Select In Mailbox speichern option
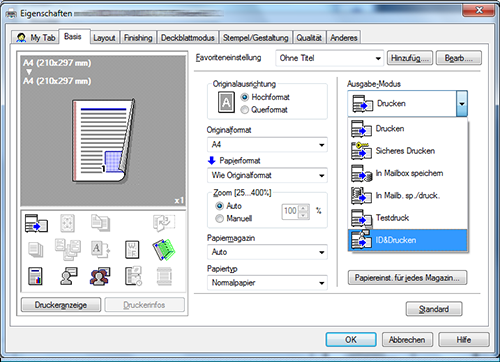The width and height of the screenshot is (500, 362). (x=408, y=173)
